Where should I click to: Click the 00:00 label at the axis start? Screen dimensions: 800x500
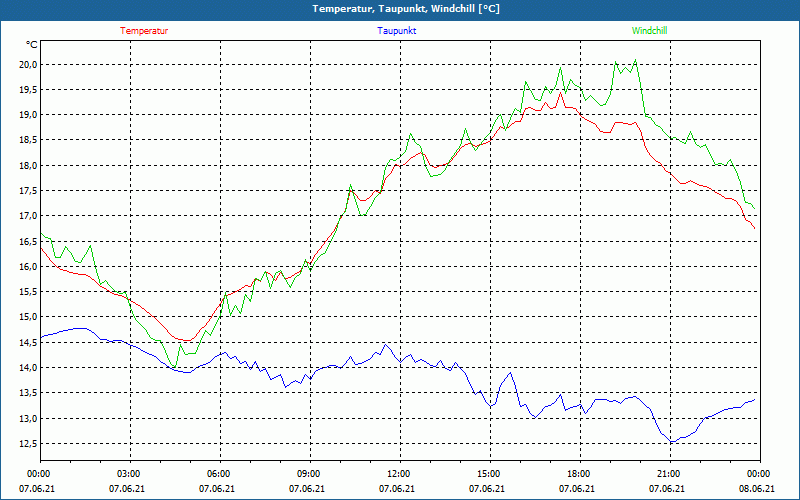pyautogui.click(x=38, y=474)
